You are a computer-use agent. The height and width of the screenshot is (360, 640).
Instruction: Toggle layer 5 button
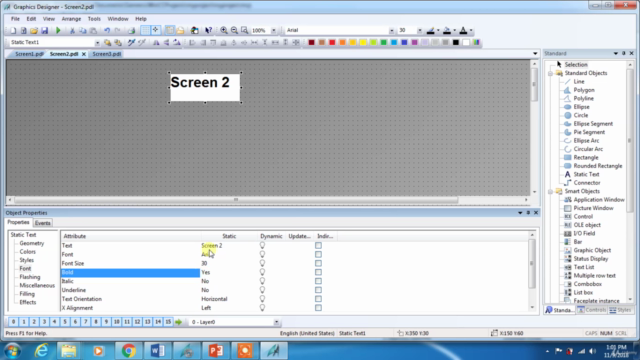click(x=65, y=322)
